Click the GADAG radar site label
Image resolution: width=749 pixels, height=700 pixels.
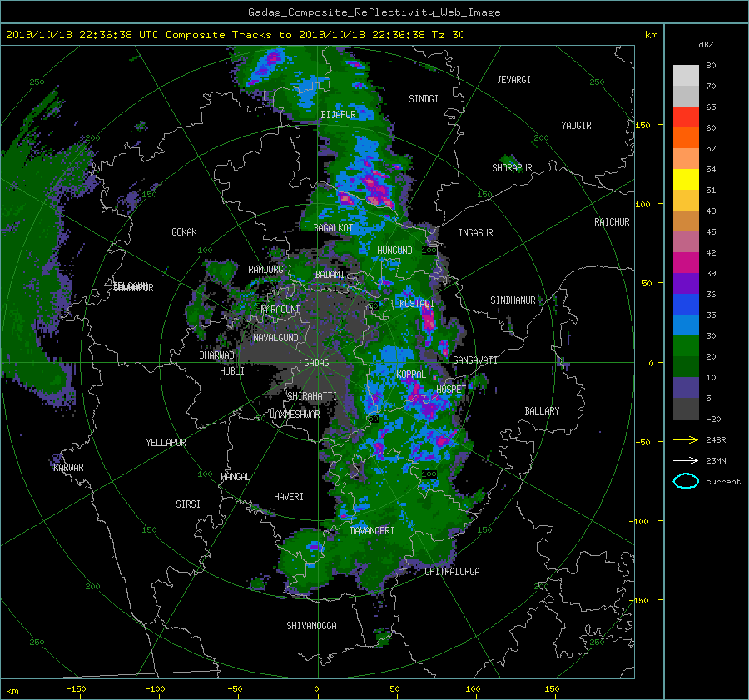(317, 363)
